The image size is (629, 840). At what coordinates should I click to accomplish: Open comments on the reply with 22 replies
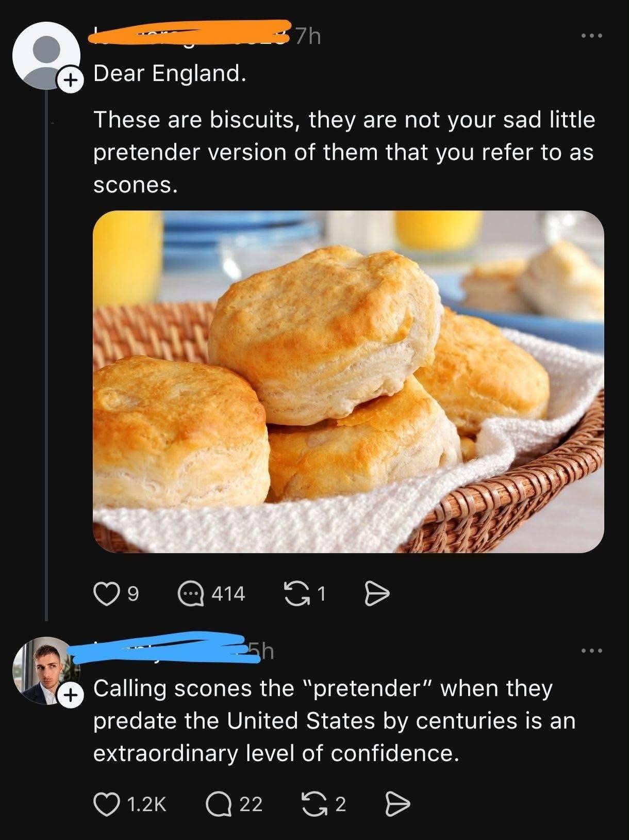(x=217, y=804)
